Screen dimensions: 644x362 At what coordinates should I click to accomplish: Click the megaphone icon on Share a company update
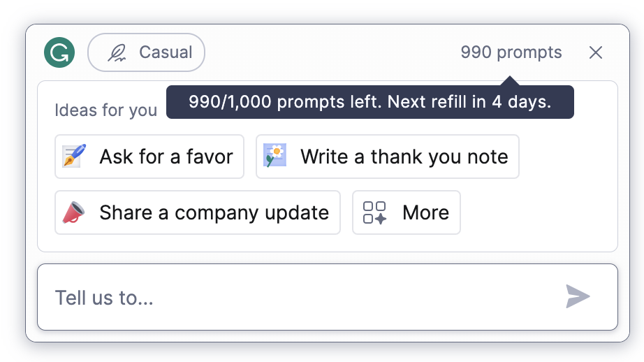[x=74, y=212]
